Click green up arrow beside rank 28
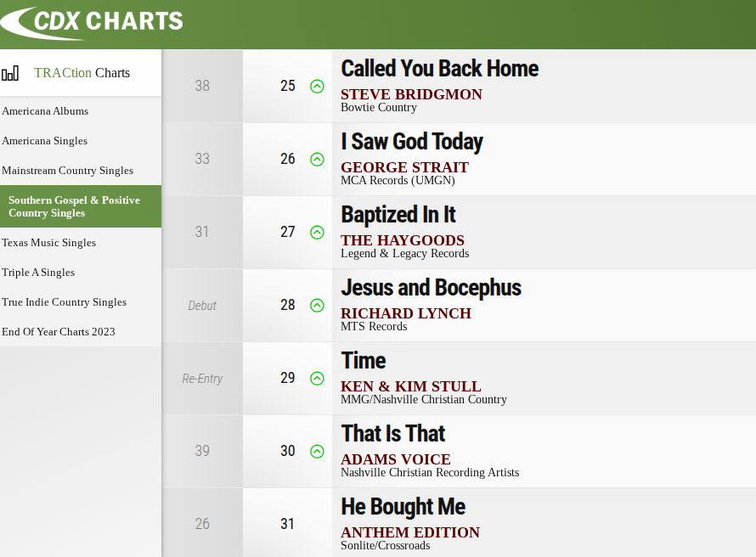Image resolution: width=756 pixels, height=557 pixels. pos(317,305)
